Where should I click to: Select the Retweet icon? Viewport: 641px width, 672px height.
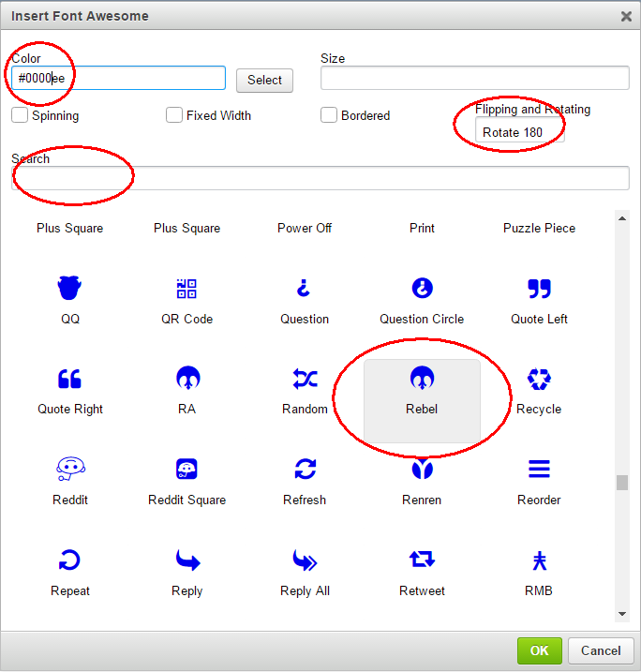click(x=422, y=560)
